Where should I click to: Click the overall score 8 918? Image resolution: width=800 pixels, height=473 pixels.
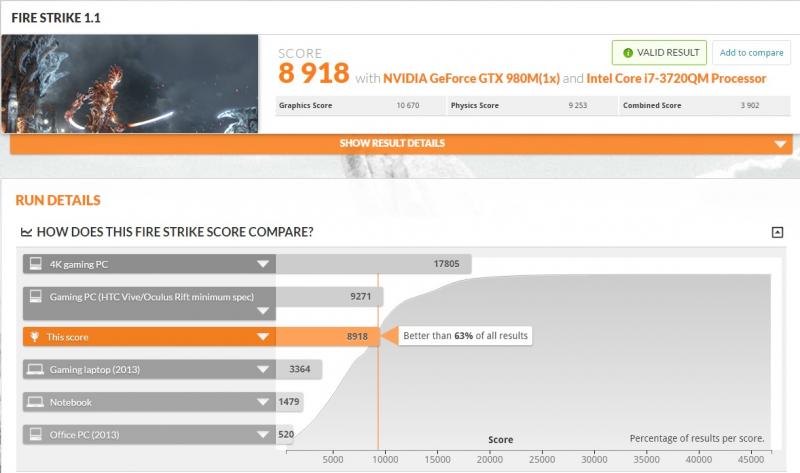point(314,73)
